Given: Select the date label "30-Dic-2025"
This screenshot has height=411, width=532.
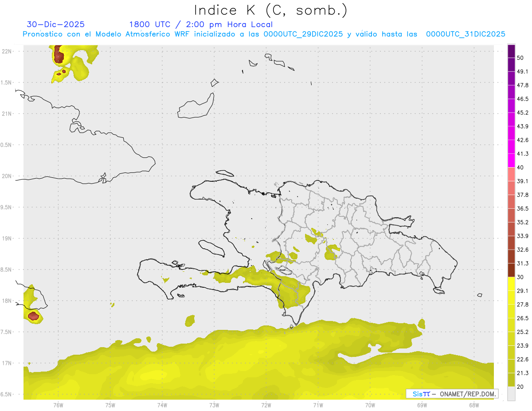Looking at the screenshot, I should (x=56, y=24).
